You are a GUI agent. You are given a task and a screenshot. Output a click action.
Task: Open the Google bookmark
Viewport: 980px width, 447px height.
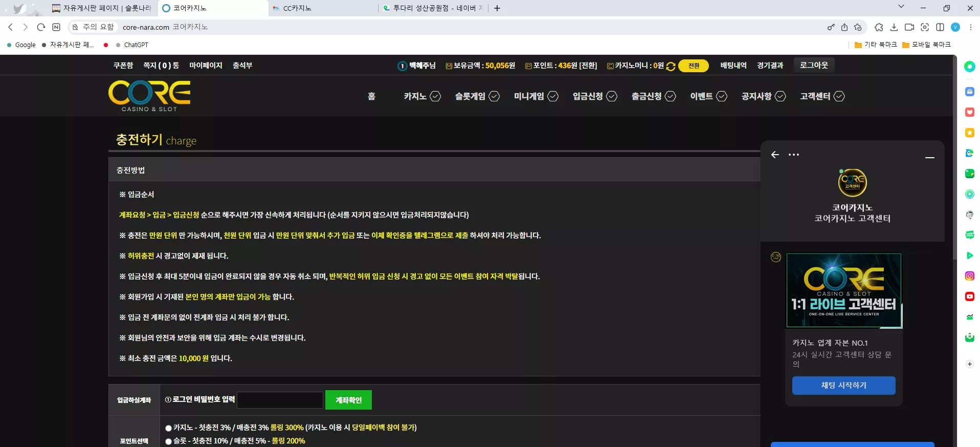[21, 45]
